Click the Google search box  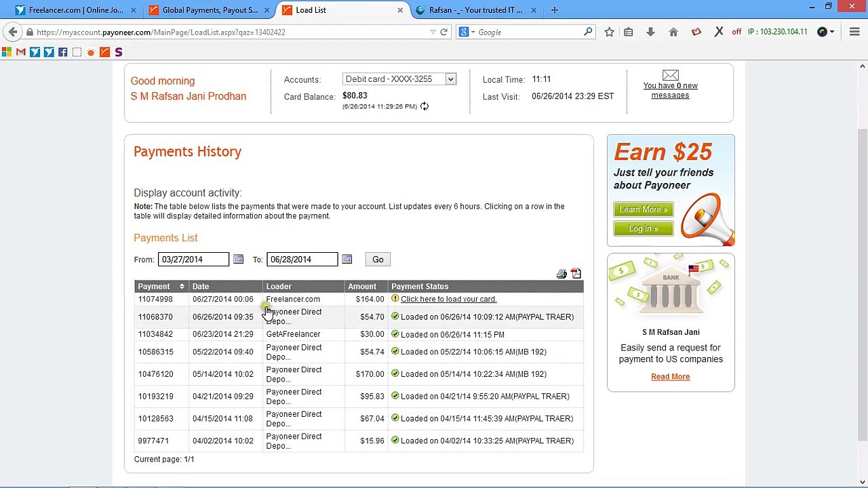click(x=529, y=32)
